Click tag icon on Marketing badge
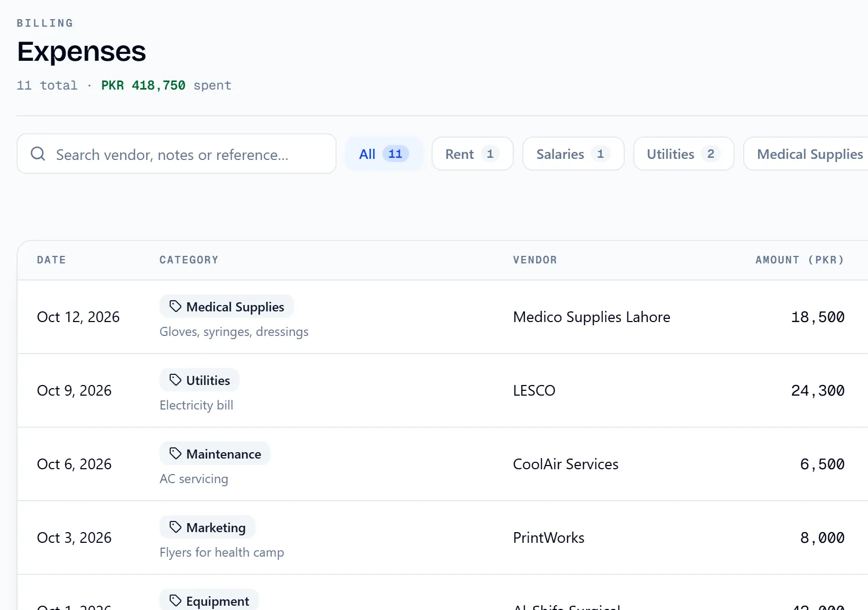 [x=176, y=527]
